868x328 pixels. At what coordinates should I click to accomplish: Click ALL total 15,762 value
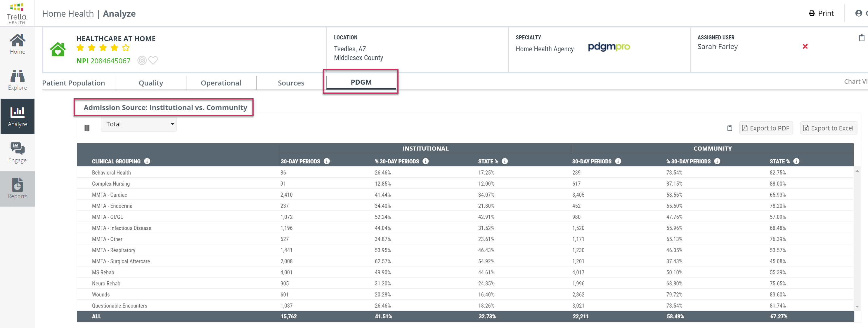click(288, 316)
